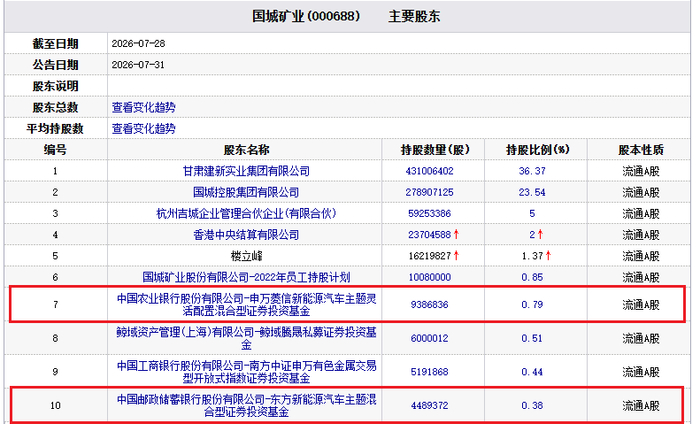The image size is (700, 424).
Task: Click holding quantity 9386836
Action: click(429, 304)
